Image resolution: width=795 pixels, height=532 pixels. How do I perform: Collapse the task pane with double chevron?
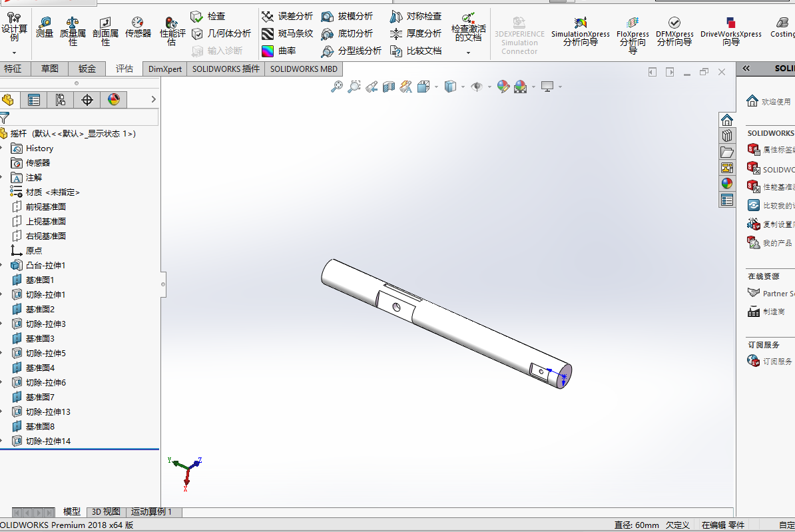[x=746, y=69]
